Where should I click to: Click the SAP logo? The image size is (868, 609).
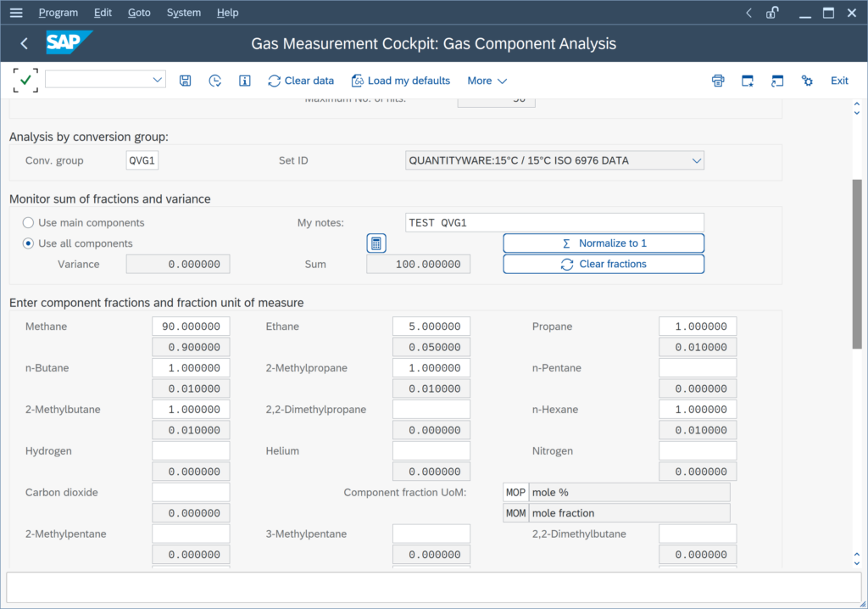point(69,42)
